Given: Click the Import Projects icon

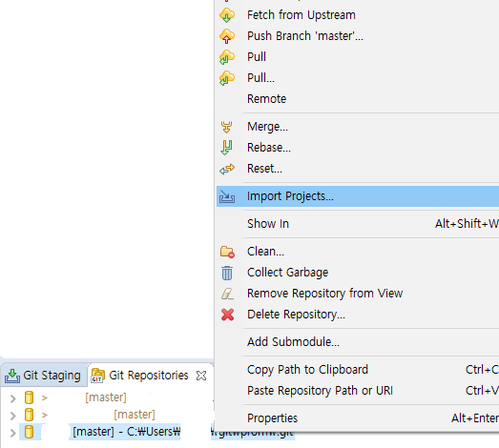Looking at the screenshot, I should click(x=227, y=196).
